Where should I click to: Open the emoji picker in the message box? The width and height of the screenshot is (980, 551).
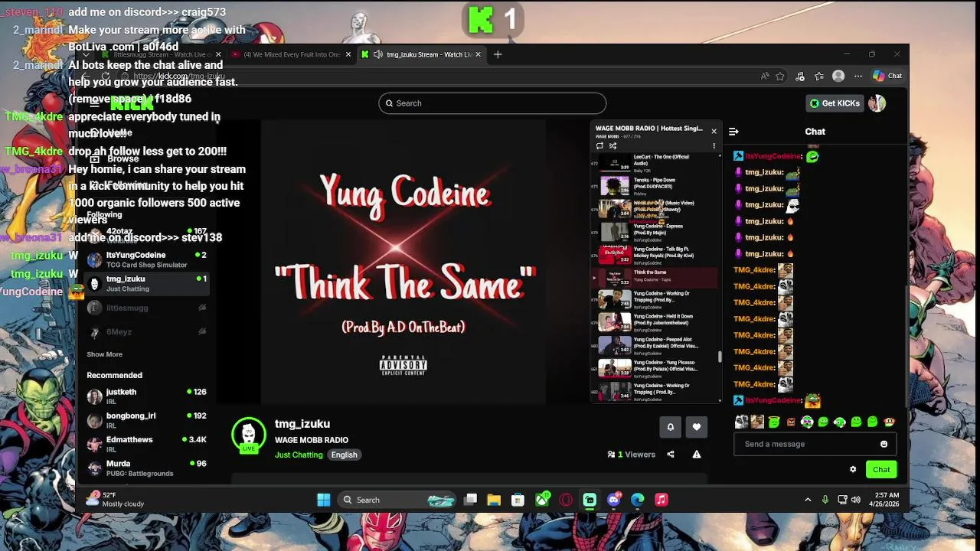[884, 444]
